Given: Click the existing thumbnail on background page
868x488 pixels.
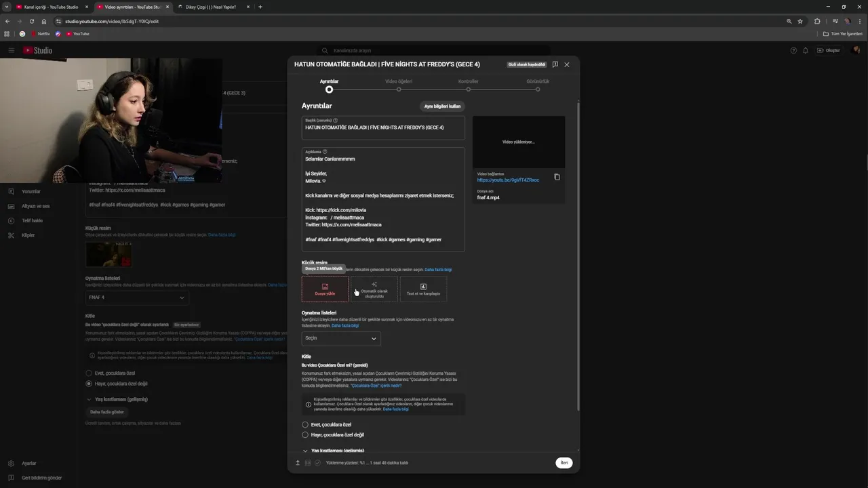Looking at the screenshot, I should (108, 253).
